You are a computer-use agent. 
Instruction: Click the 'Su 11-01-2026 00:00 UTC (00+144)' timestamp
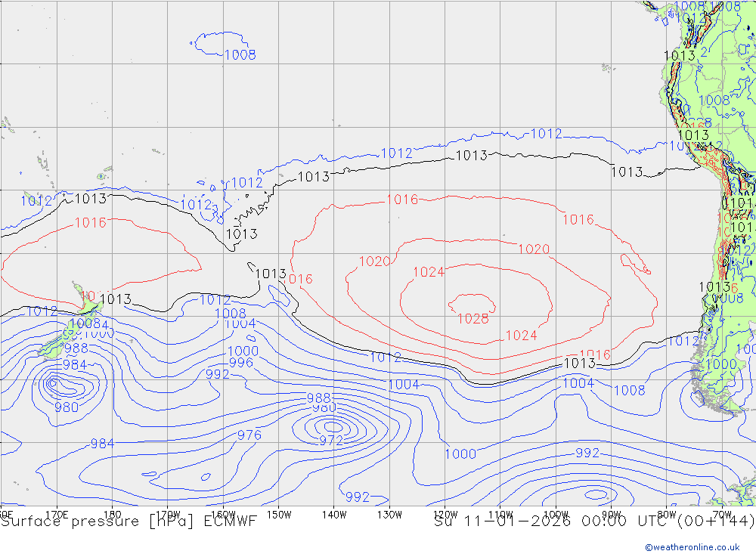pyautogui.click(x=594, y=522)
